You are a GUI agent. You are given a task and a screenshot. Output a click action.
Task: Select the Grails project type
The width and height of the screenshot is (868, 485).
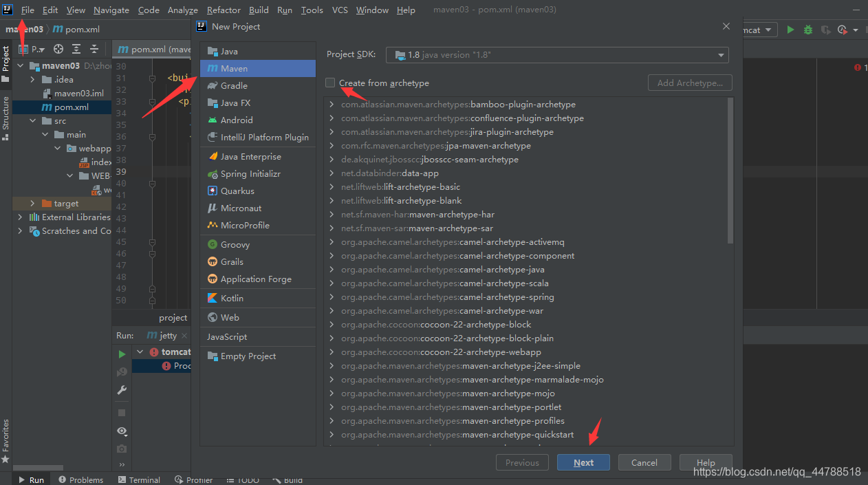pyautogui.click(x=258, y=262)
